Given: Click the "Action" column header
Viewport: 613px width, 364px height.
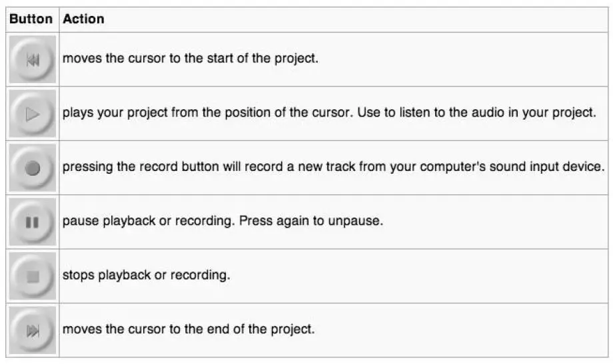Looking at the screenshot, I should (x=83, y=19).
